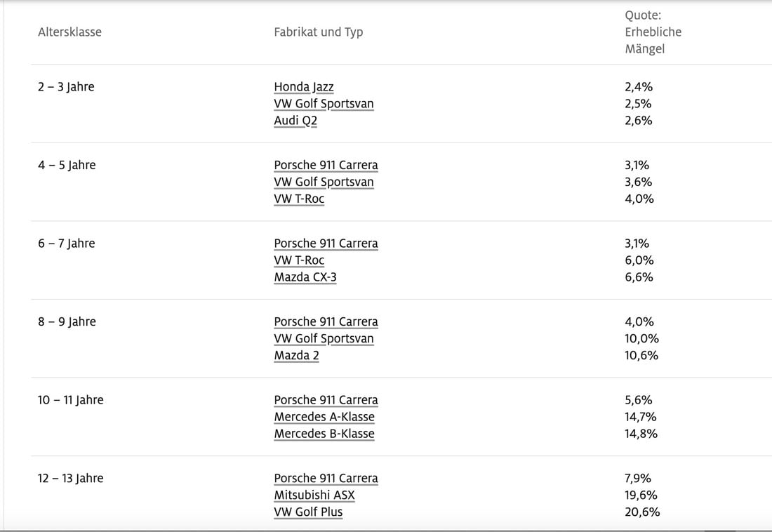Image resolution: width=772 pixels, height=532 pixels.
Task: Click VW T-Roc with 6,0% defect rate
Action: coord(299,260)
